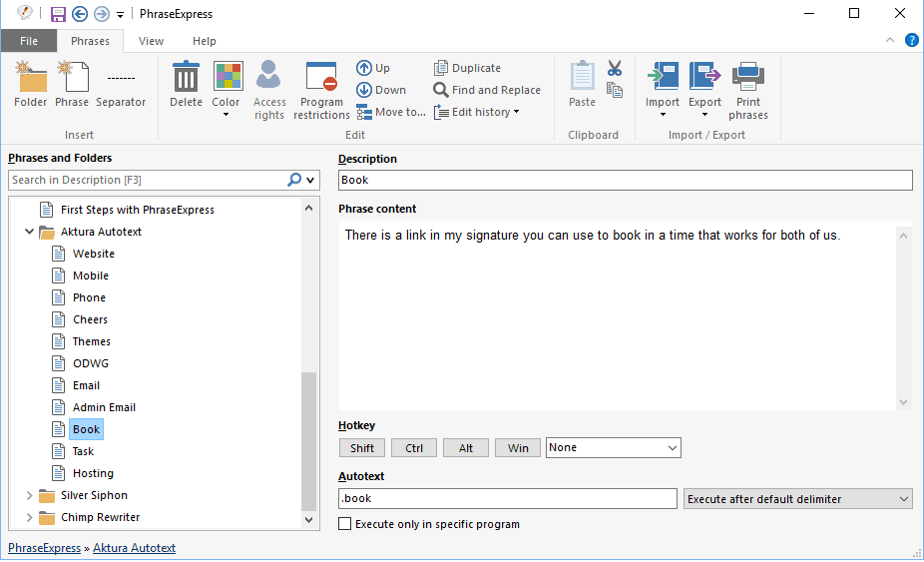Enable Execute only in specific program
This screenshot has height=562, width=924.
click(x=344, y=524)
